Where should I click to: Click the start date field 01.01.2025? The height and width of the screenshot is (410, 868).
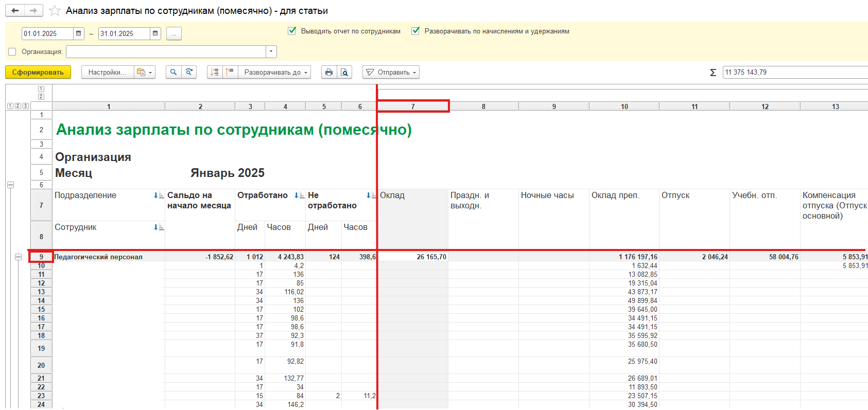point(48,33)
